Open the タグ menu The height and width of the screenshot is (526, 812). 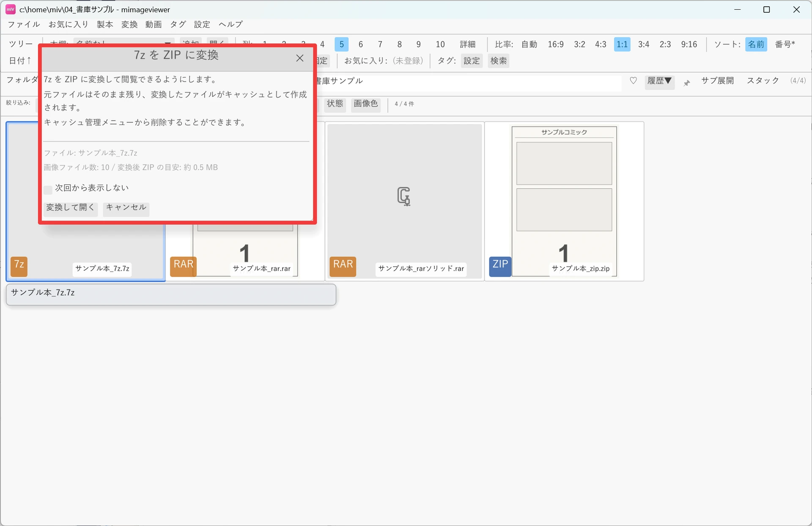(x=178, y=25)
